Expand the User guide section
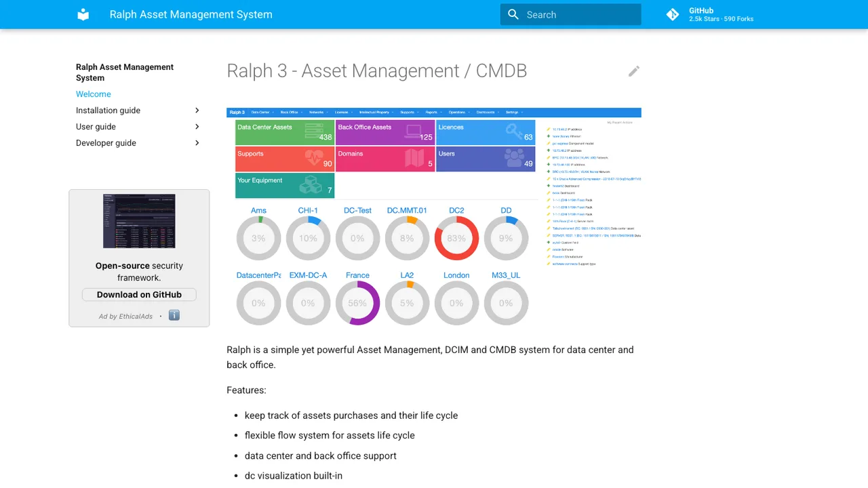The image size is (868, 488). point(197,127)
